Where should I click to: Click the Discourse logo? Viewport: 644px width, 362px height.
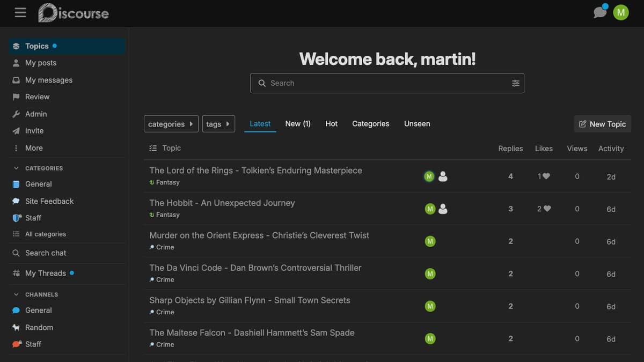pos(74,13)
